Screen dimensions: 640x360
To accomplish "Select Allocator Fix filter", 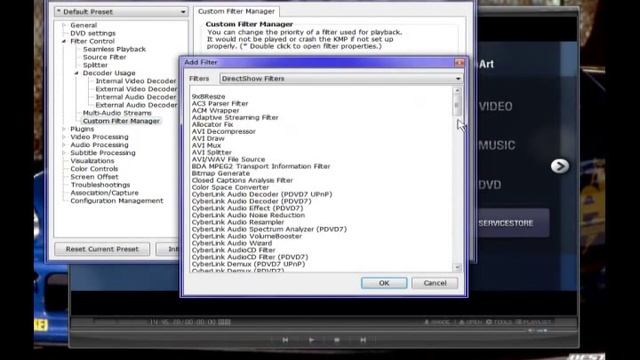I will point(212,124).
